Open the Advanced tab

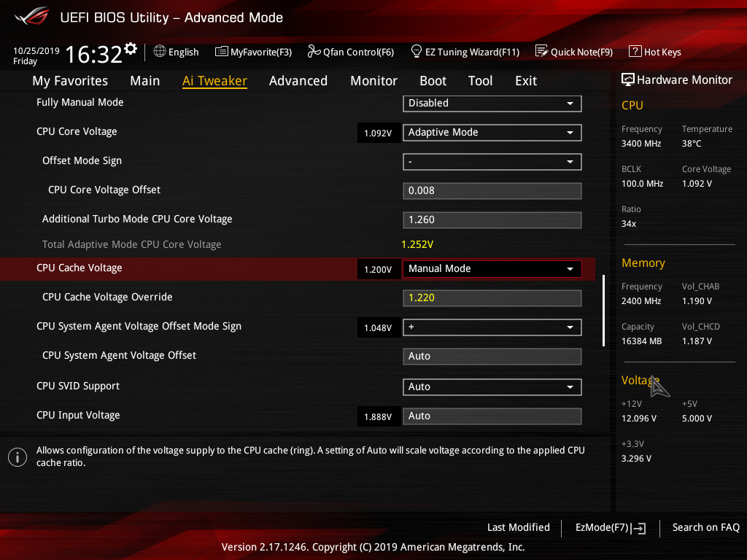point(298,81)
